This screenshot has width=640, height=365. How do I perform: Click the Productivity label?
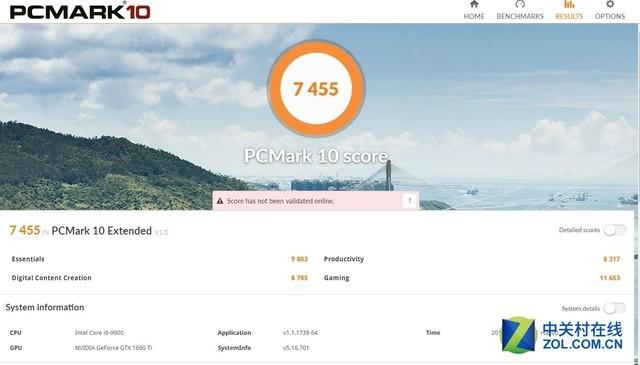click(344, 259)
